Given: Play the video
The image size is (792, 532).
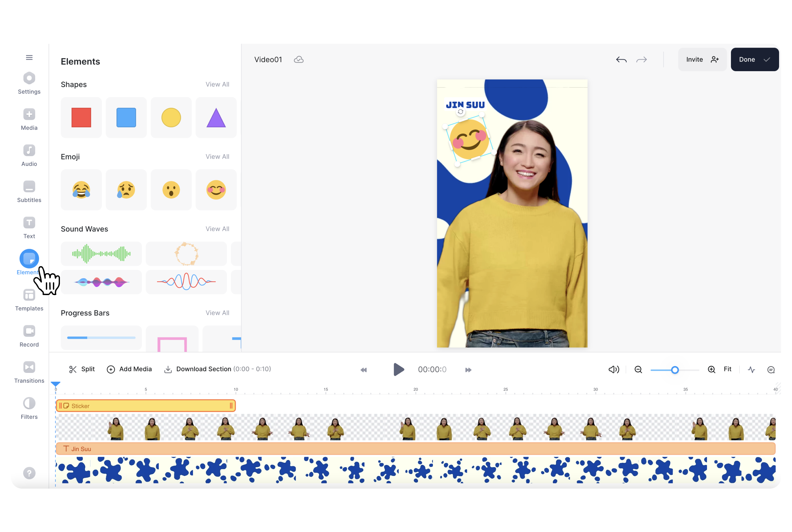Looking at the screenshot, I should point(398,370).
